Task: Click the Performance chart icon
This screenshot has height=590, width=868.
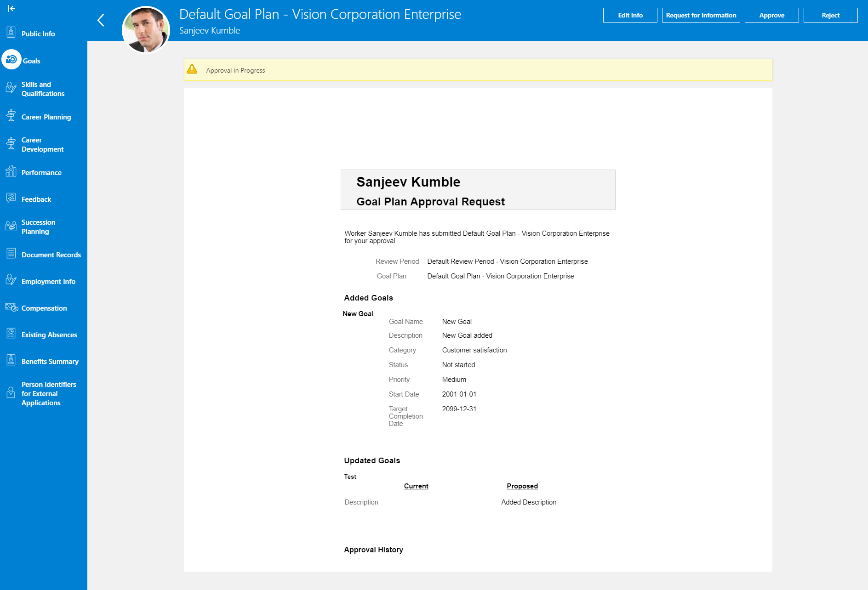Action: [11, 172]
